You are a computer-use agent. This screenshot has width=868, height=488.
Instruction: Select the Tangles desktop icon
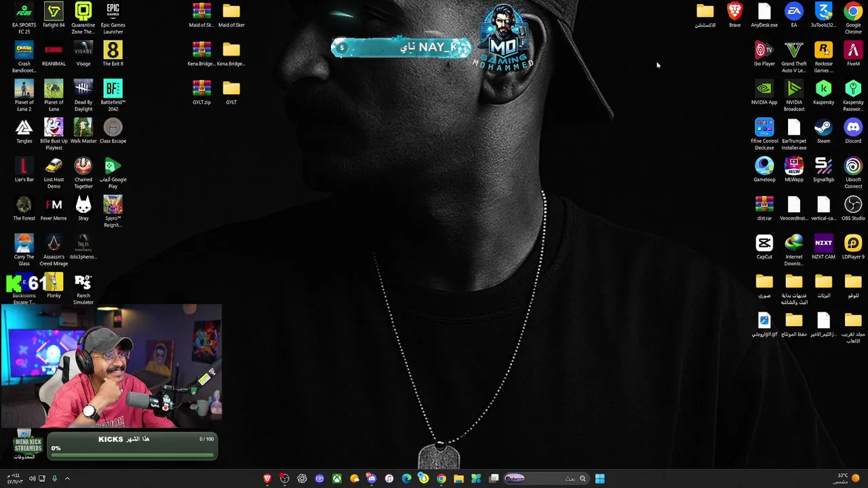coord(24,131)
